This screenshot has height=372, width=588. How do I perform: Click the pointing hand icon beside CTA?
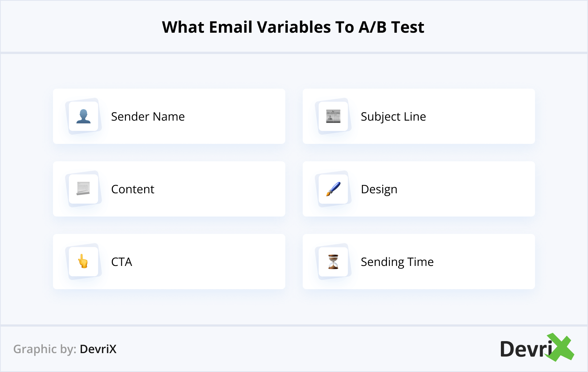coord(83,262)
